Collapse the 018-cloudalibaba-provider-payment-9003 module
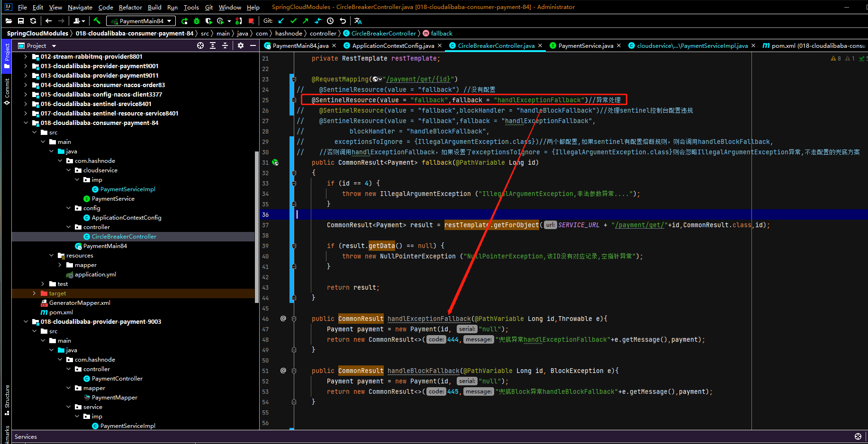 click(26, 321)
